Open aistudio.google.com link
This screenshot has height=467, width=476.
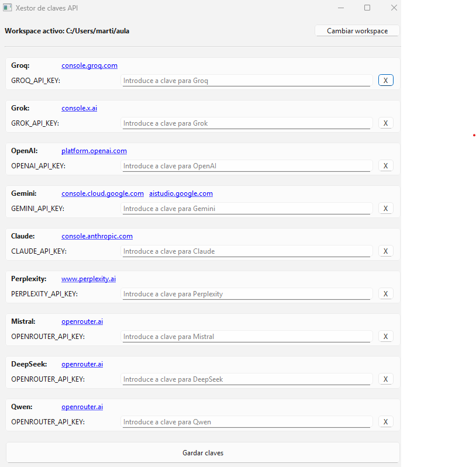click(x=181, y=193)
